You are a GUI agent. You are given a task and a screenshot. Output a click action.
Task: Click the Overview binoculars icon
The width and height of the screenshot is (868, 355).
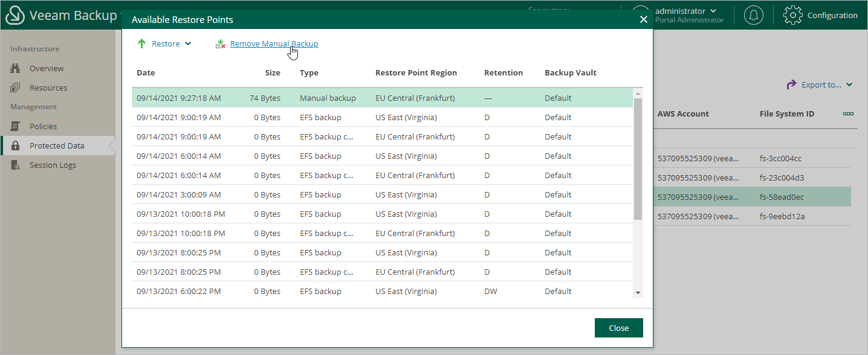click(x=16, y=68)
